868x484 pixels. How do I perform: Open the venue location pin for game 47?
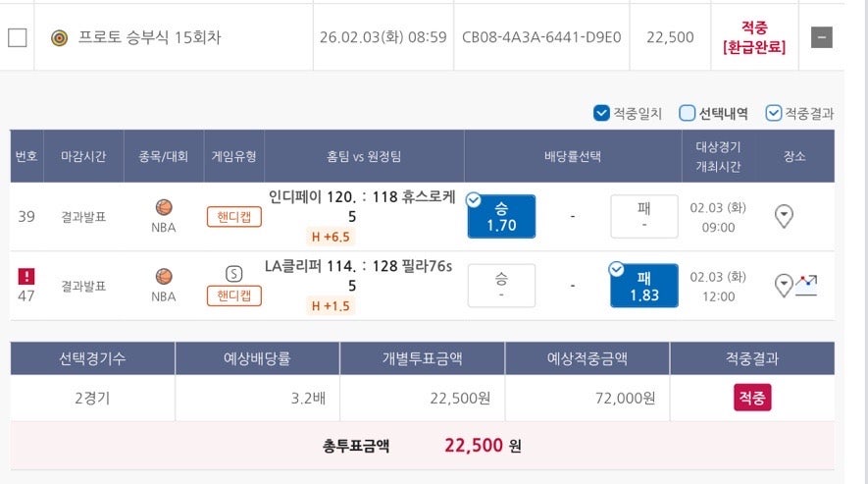pyautogui.click(x=784, y=286)
